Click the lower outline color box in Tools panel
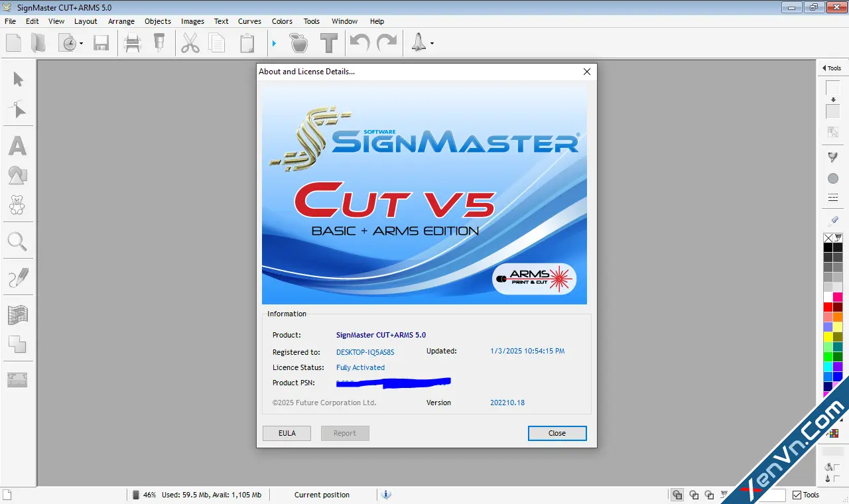This screenshot has height=504, width=849. pyautogui.click(x=832, y=111)
